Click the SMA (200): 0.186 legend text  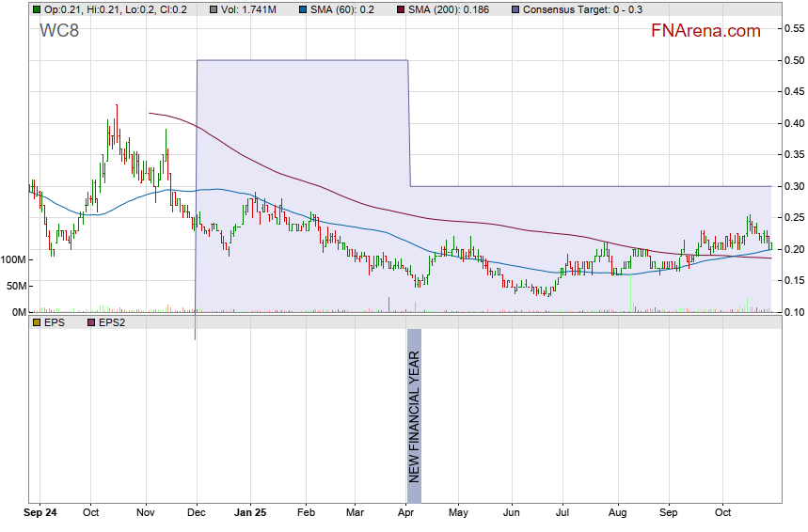(451, 9)
